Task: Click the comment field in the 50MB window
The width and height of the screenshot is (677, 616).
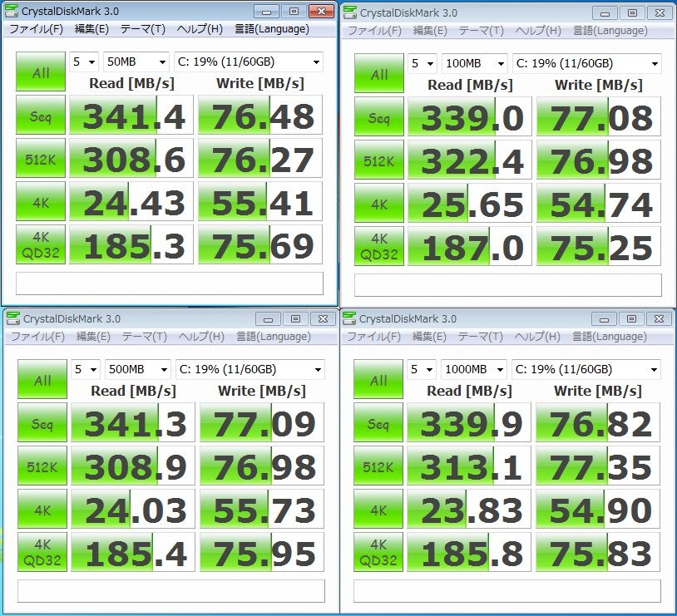Action: click(170, 283)
